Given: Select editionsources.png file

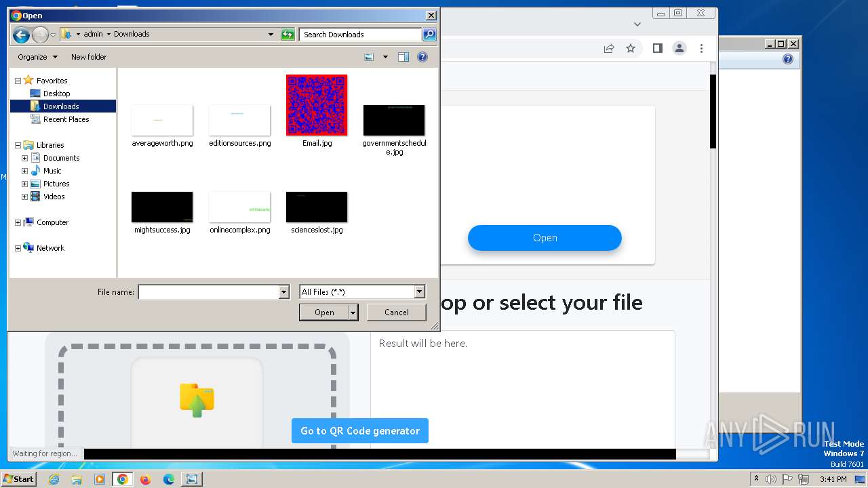Looking at the screenshot, I should [x=239, y=126].
